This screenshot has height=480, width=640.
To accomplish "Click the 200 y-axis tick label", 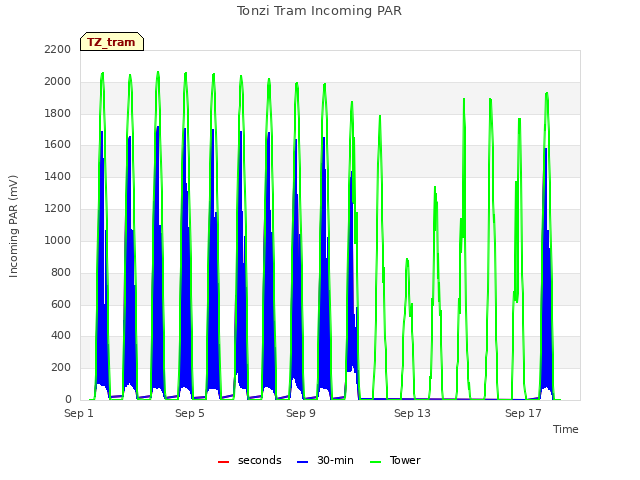I will pyautogui.click(x=61, y=367).
